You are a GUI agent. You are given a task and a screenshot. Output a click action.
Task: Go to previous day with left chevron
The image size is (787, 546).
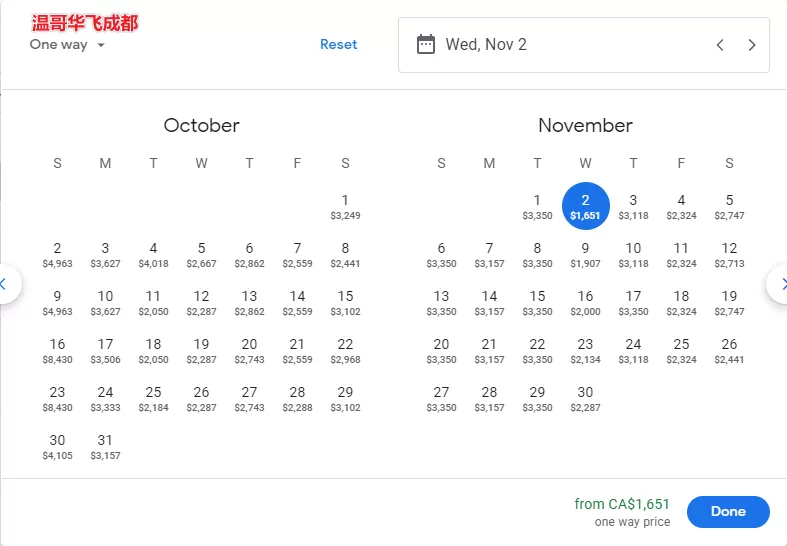[x=720, y=45]
